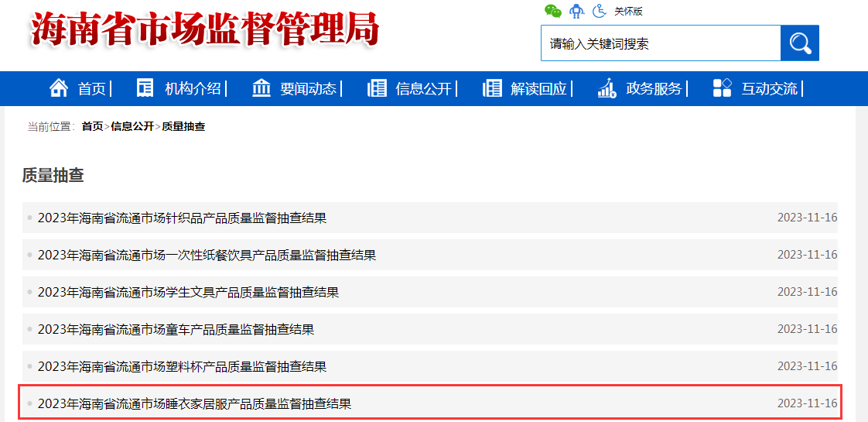The height and width of the screenshot is (422, 868).
Task: Click date 2023-11-16 on 一次性纸餐饮具 row
Action: point(807,255)
